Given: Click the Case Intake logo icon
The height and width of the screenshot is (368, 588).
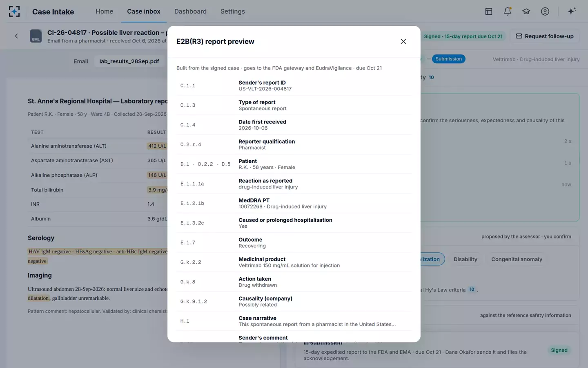Looking at the screenshot, I should [x=14, y=11].
